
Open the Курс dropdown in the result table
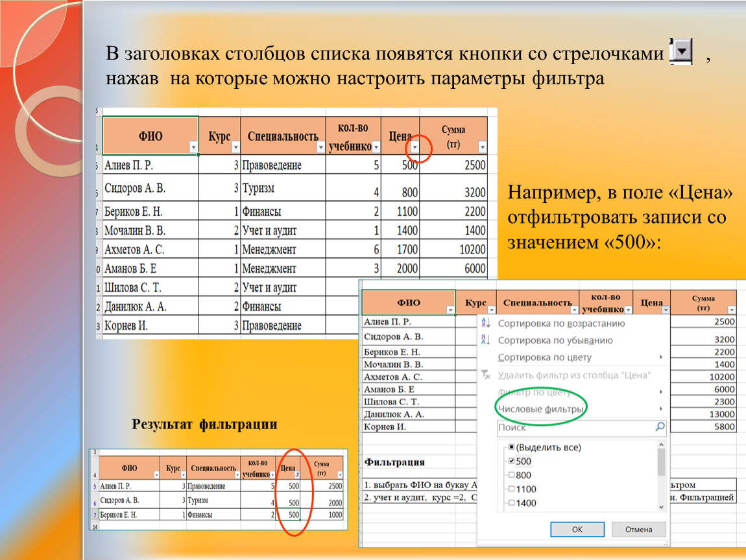coord(183,475)
